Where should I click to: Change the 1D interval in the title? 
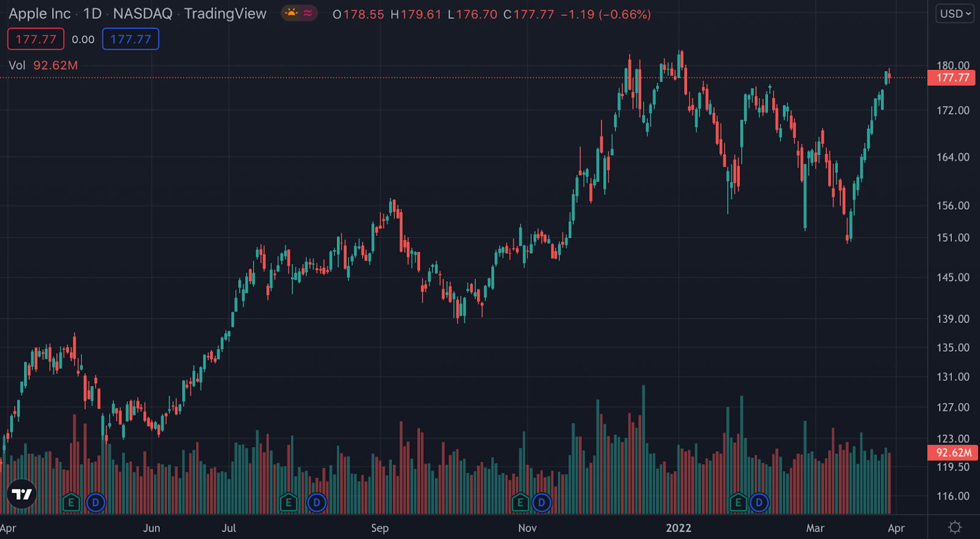tap(92, 13)
